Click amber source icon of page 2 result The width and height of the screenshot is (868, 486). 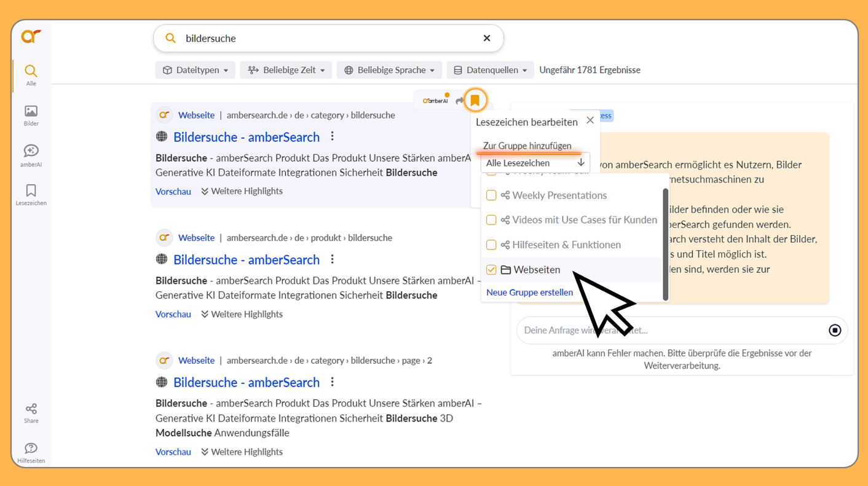164,360
